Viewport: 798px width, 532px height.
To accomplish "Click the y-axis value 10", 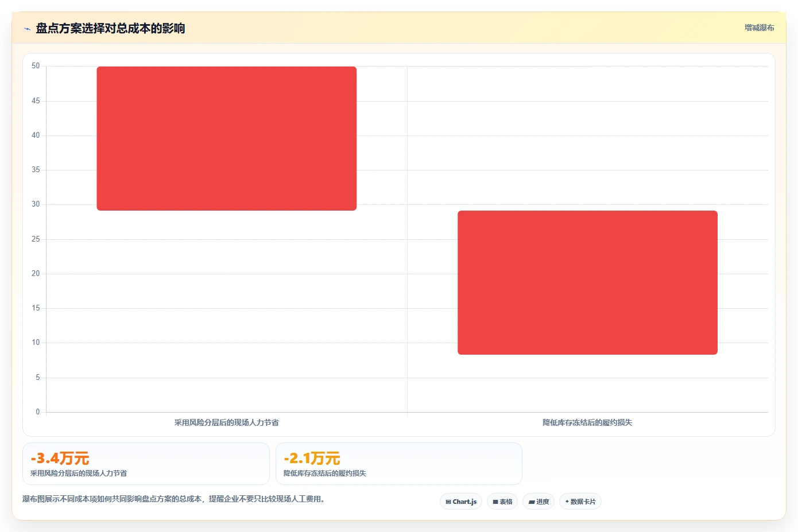I will tap(36, 343).
